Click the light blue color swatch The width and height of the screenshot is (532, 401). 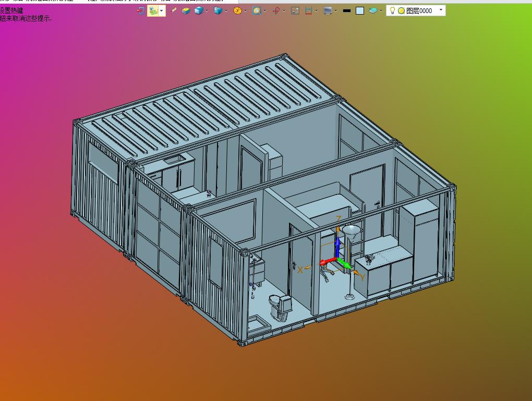(360, 11)
